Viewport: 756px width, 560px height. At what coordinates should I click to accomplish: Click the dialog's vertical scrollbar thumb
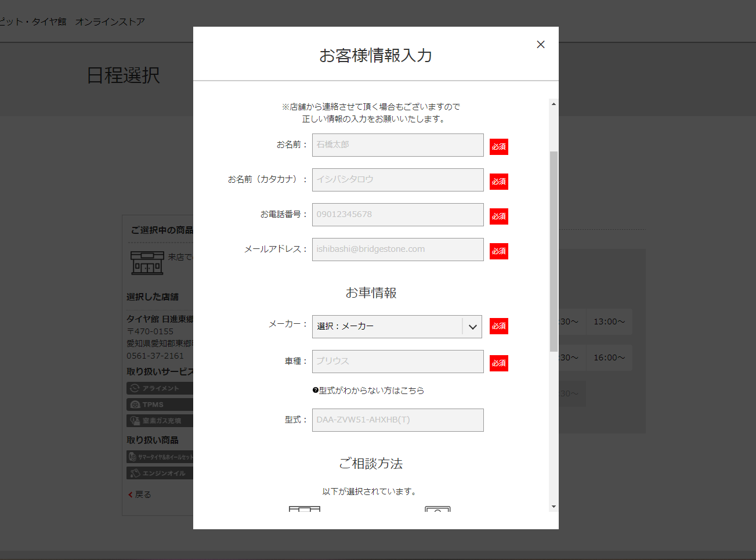(554, 251)
